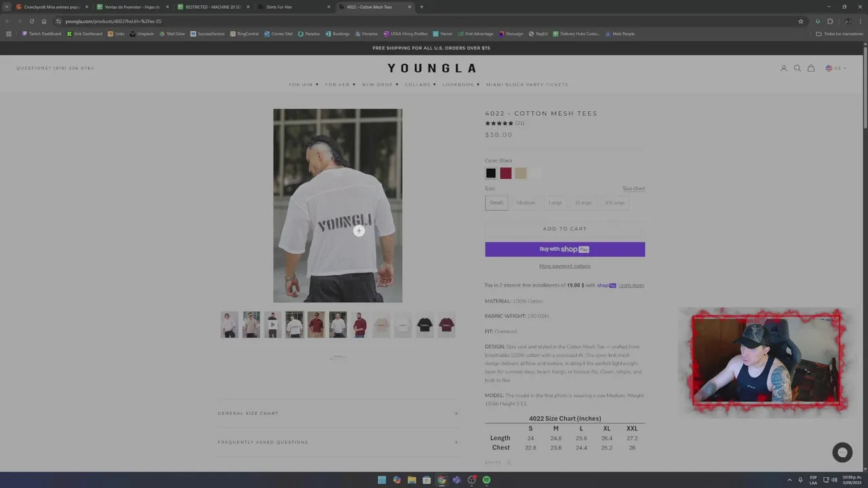Open More payment options link

click(565, 266)
